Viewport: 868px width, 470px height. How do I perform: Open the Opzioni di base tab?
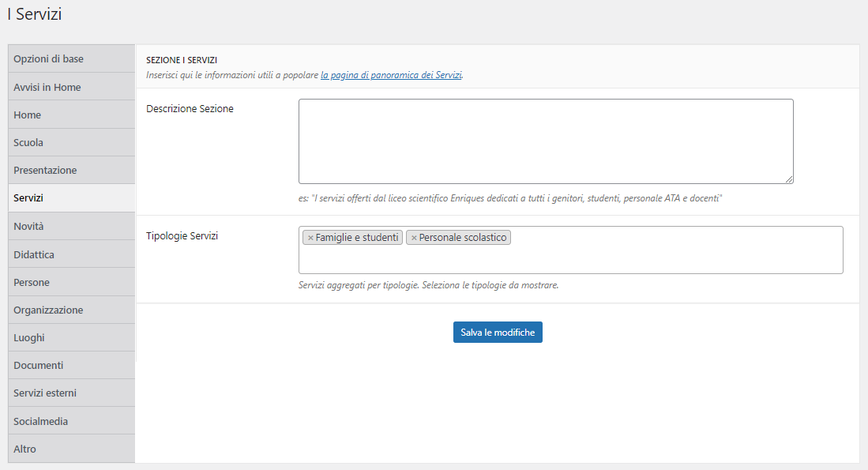(71, 58)
